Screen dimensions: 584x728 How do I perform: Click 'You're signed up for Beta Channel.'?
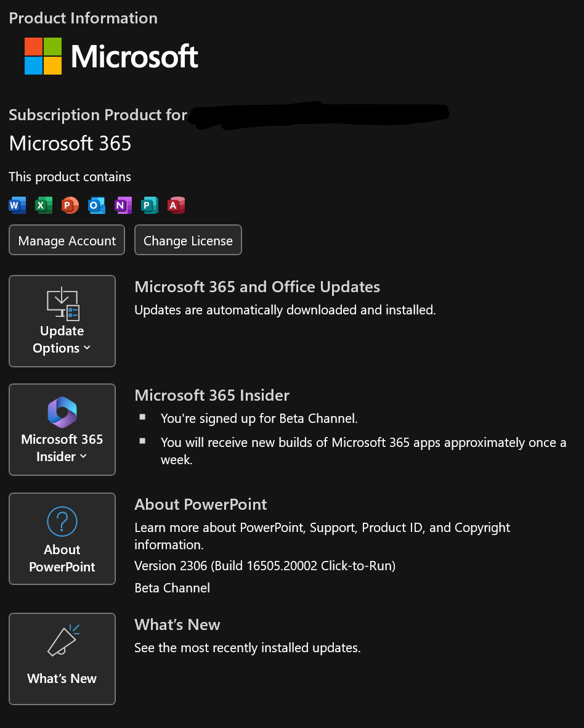tap(259, 419)
